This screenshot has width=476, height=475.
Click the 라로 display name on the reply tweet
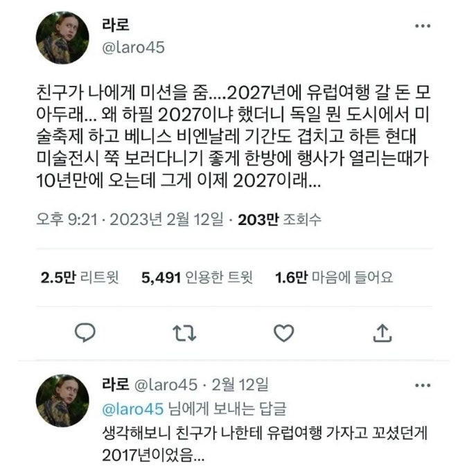(116, 384)
